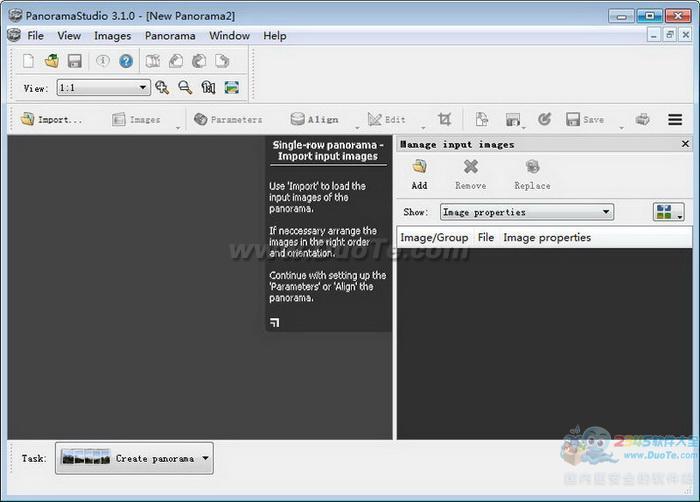Zoom out with the magnifier minus icon

coord(185,88)
